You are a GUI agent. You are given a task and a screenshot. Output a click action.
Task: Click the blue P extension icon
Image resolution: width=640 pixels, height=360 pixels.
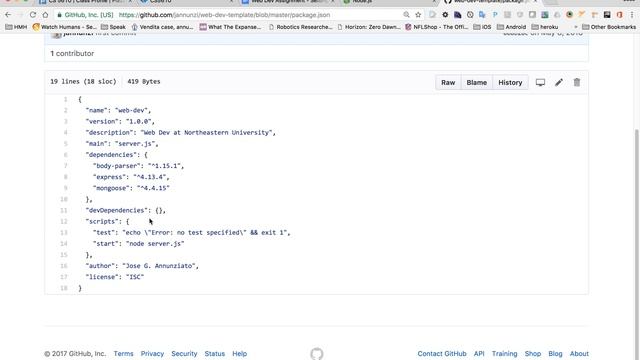coord(495,15)
